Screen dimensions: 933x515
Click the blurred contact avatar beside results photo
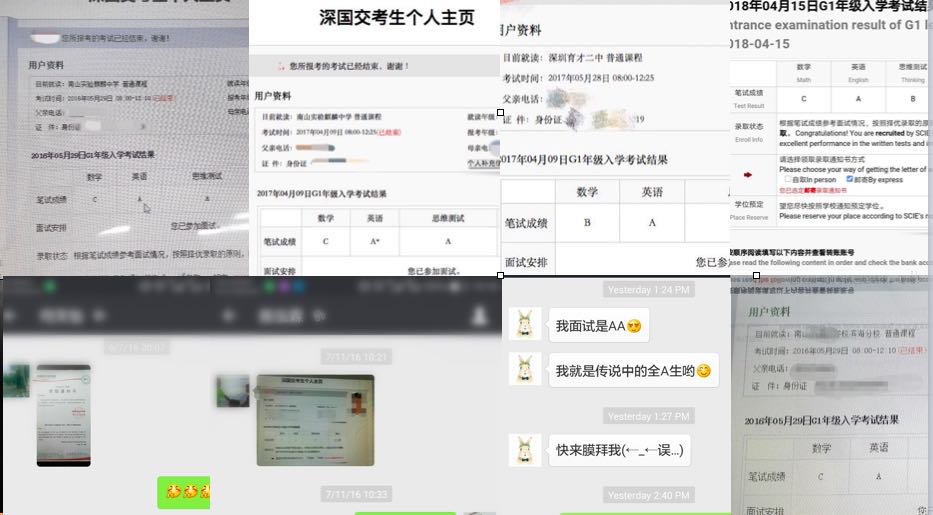click(x=232, y=390)
